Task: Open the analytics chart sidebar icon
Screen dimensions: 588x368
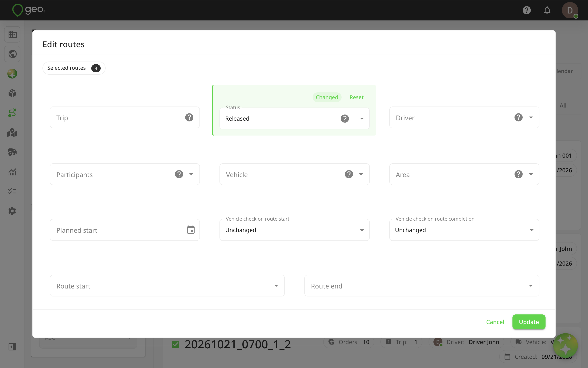Action: click(12, 172)
